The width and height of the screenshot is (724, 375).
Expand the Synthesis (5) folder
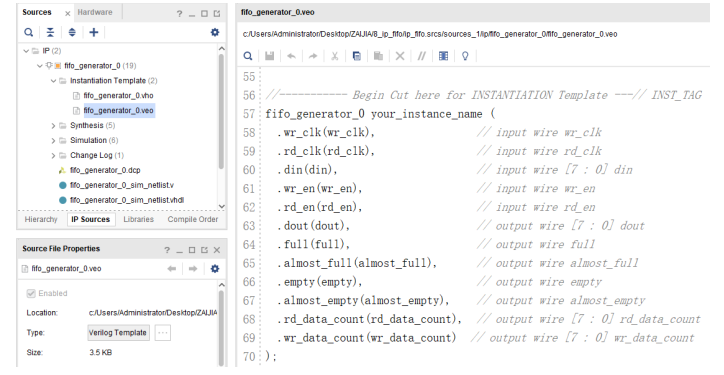pyautogui.click(x=54, y=126)
